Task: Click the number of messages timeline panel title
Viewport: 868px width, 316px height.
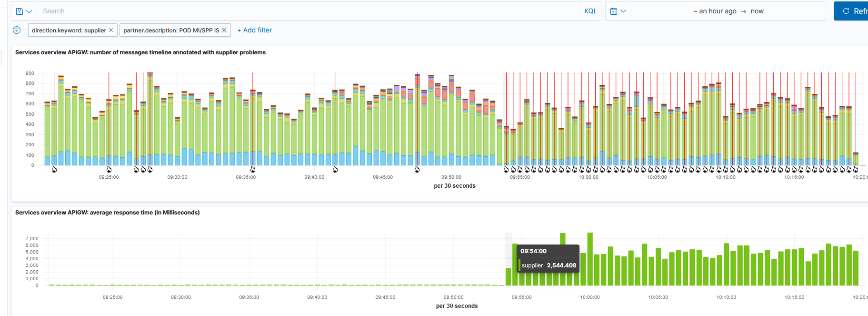Action: pyautogui.click(x=140, y=52)
